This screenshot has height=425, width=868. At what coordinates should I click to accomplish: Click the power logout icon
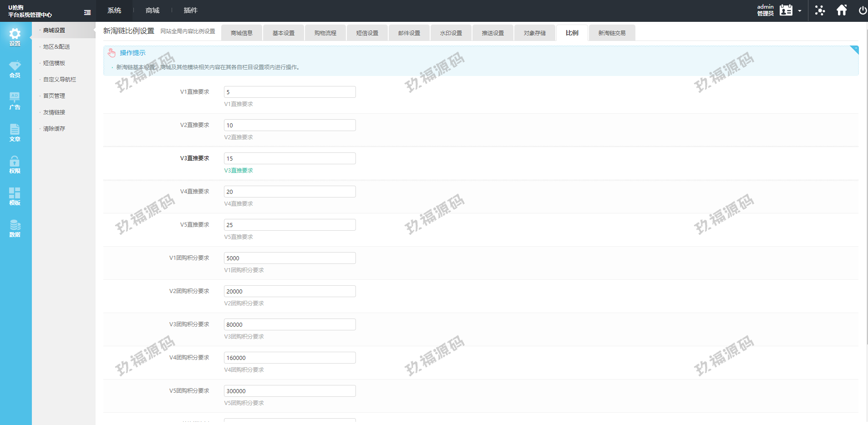point(862,10)
